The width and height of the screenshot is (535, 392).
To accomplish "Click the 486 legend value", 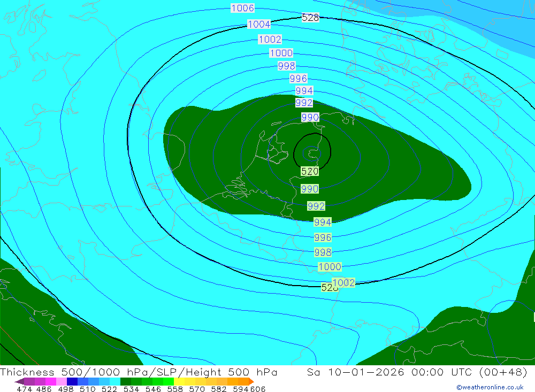I will pos(44,389).
